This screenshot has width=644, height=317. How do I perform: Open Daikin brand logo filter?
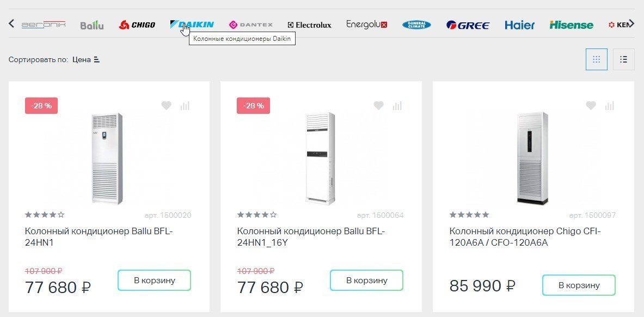coord(192,25)
